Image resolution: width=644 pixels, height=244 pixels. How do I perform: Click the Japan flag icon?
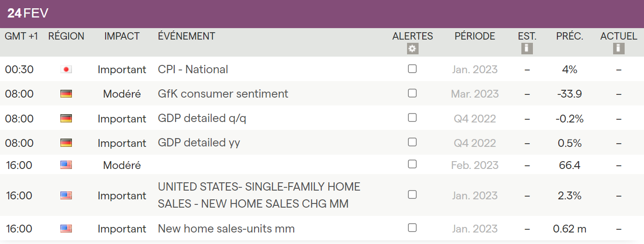pos(66,70)
